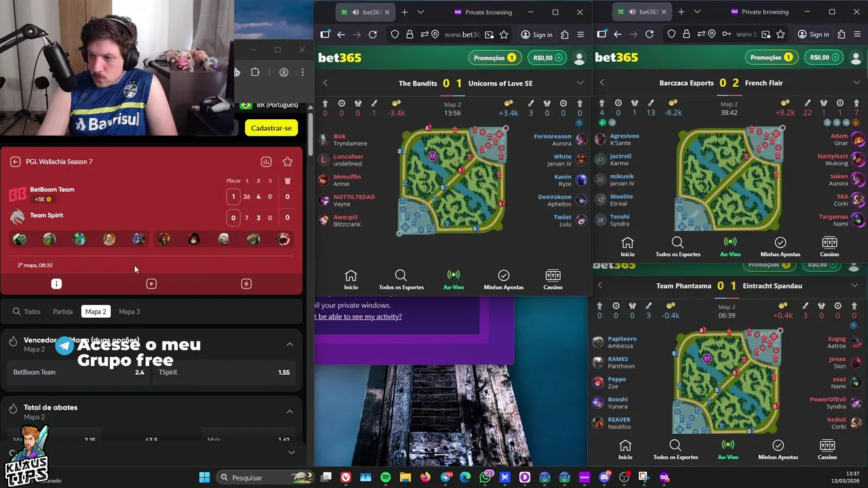
Task: Click the 'able to see my activity?' link
Action: click(357, 317)
